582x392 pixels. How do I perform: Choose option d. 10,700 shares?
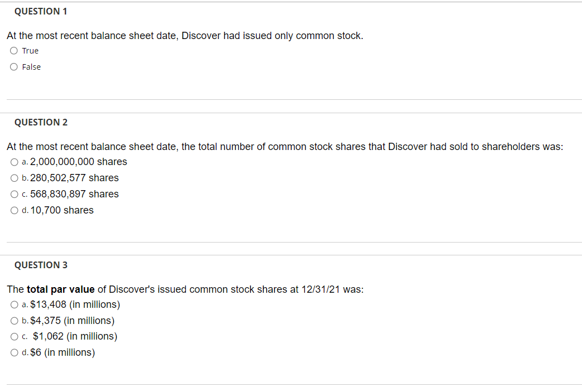pos(14,210)
